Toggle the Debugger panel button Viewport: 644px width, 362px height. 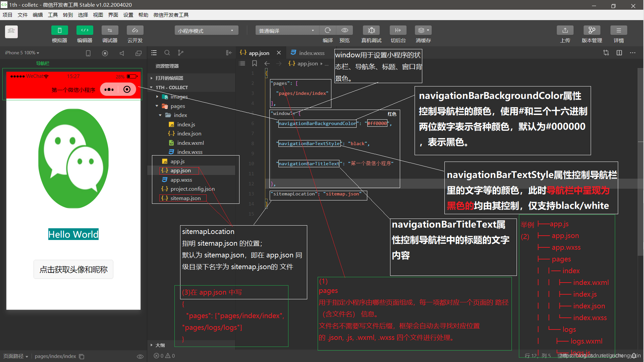[110, 31]
